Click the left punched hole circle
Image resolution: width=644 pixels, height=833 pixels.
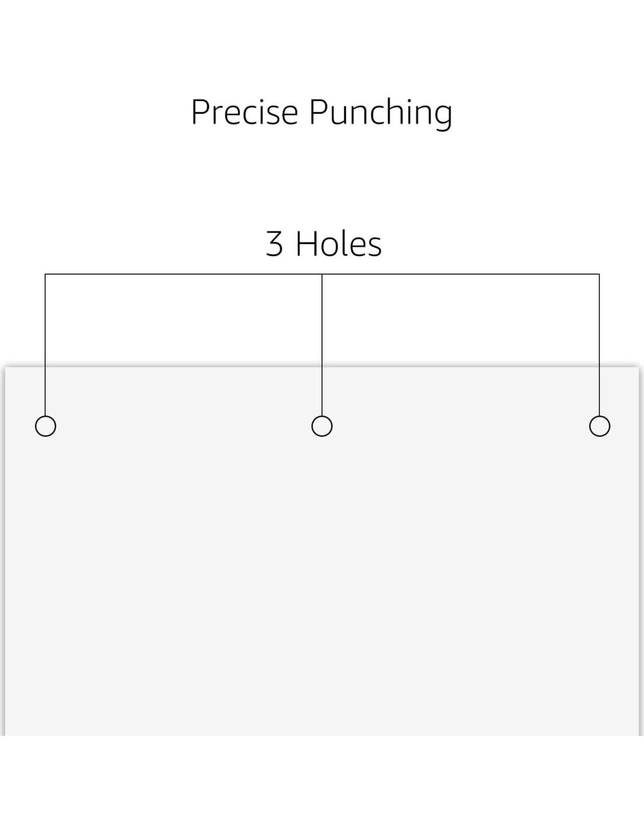[46, 426]
